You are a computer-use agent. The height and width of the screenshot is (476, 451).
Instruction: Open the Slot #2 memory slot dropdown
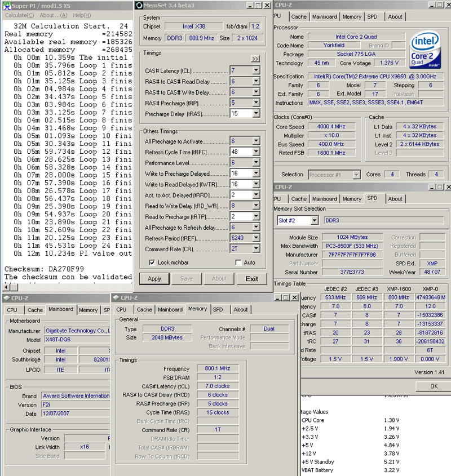(315, 220)
